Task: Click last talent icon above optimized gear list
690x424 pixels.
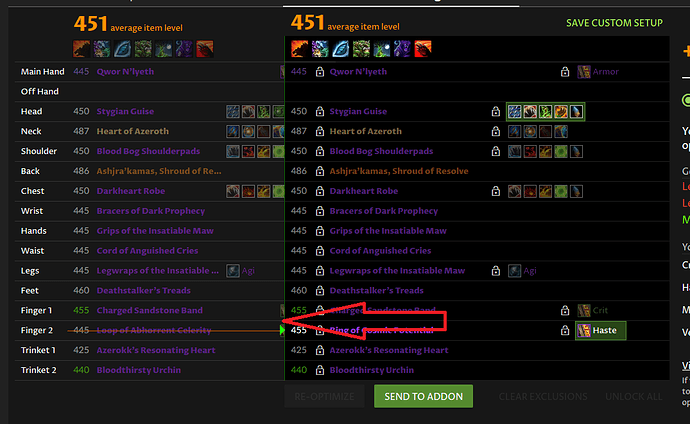Action: pos(423,49)
